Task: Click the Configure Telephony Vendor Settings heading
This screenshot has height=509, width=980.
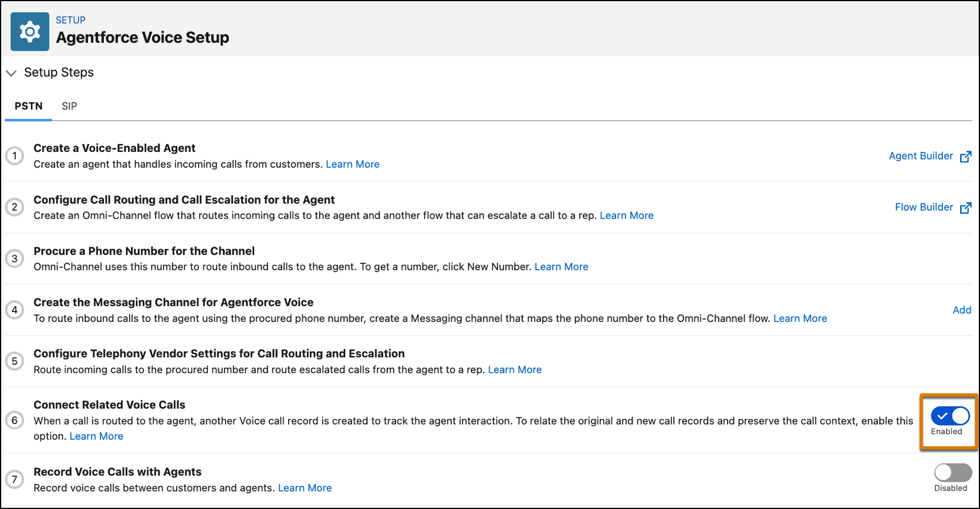Action: (219, 354)
